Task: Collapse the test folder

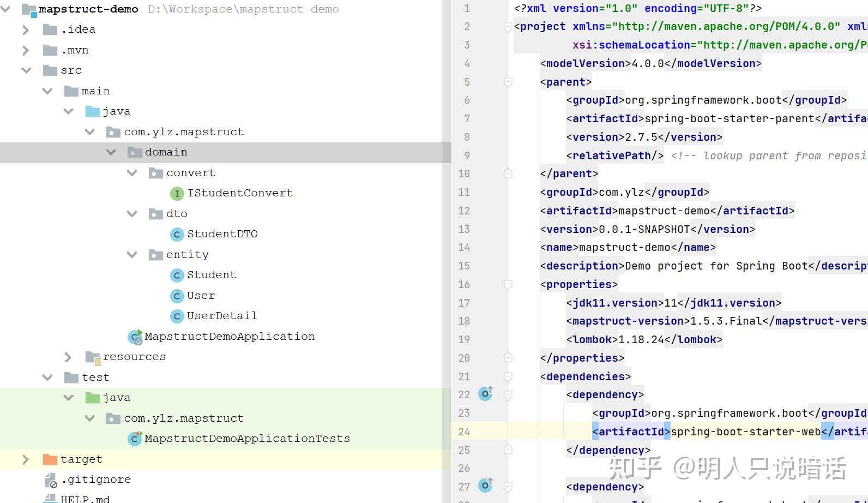Action: click(x=47, y=378)
